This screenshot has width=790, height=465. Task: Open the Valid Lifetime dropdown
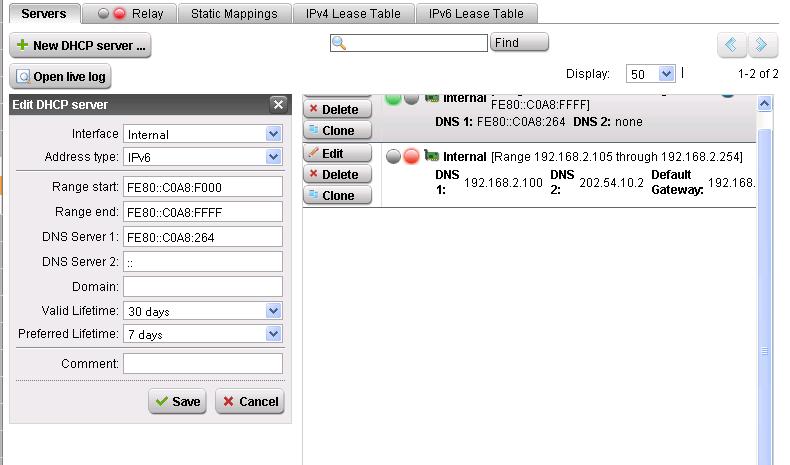tap(273, 311)
